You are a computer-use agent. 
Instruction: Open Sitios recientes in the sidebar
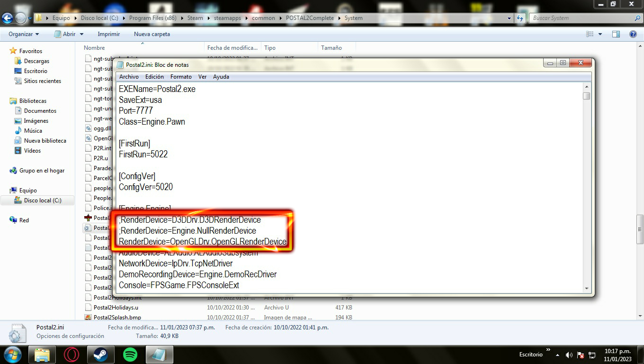tap(42, 81)
